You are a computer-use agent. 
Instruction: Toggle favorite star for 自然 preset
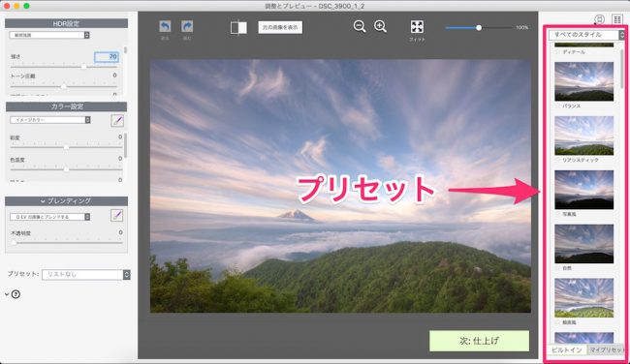pyautogui.click(x=557, y=268)
